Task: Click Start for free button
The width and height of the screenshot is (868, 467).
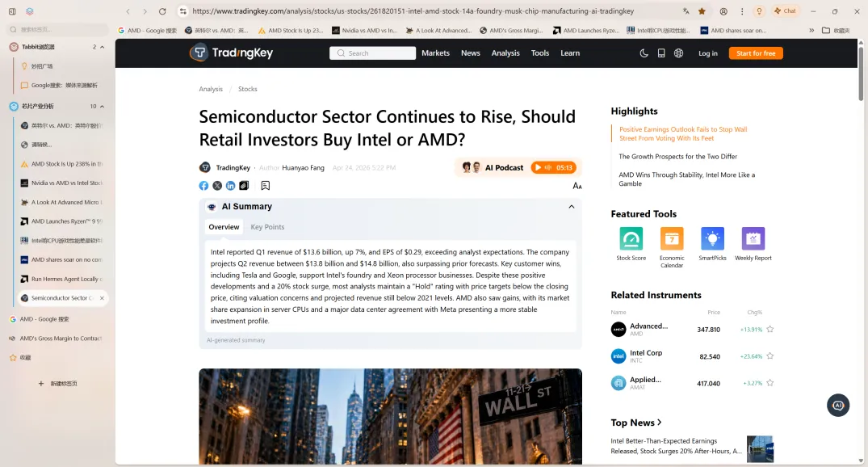Action: [756, 53]
